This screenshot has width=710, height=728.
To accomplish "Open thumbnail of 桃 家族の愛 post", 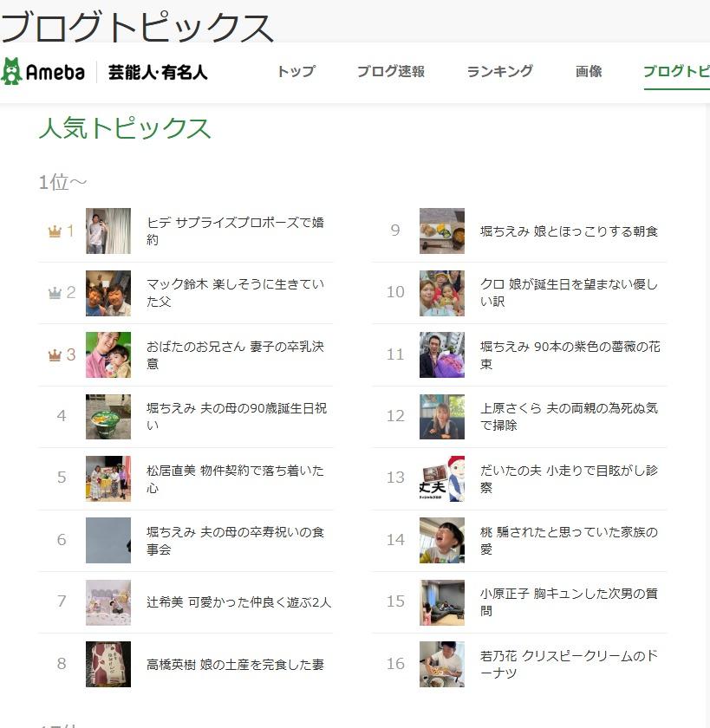I will click(x=442, y=540).
